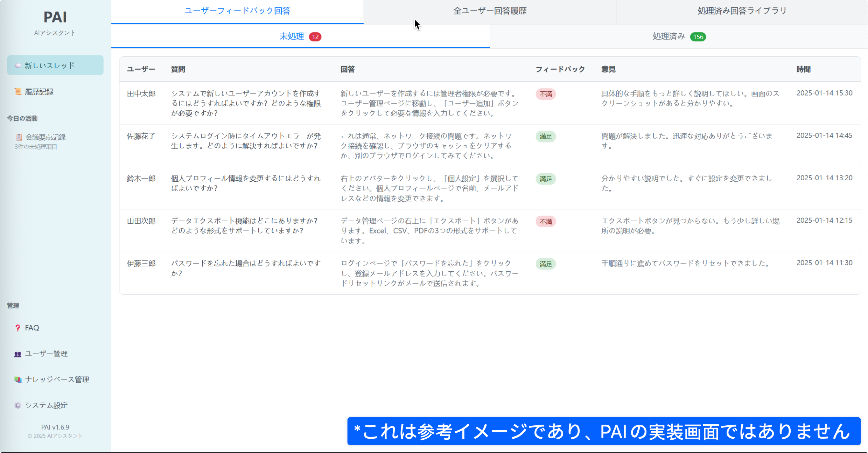This screenshot has width=868, height=453.
Task: Click the books icon for ナレッジベース管理
Action: click(17, 379)
